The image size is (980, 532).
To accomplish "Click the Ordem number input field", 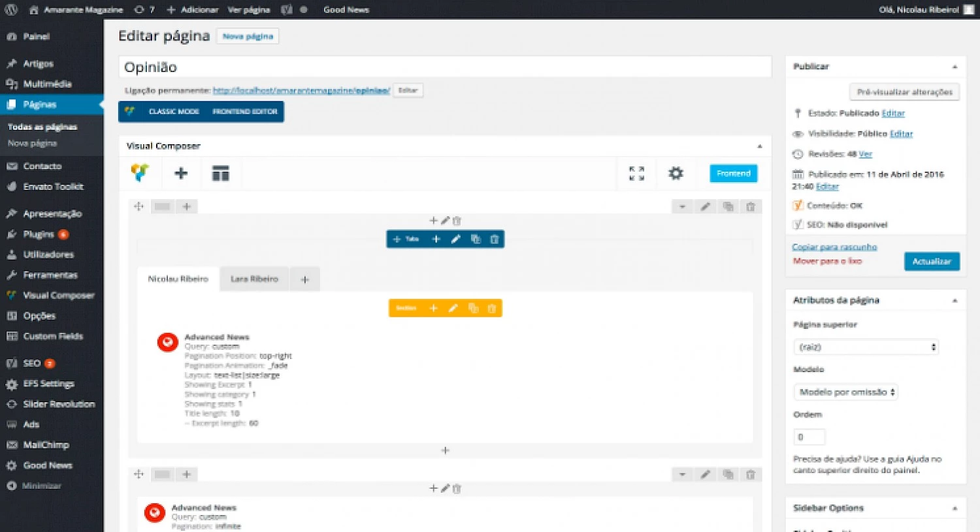I will [x=809, y=437].
